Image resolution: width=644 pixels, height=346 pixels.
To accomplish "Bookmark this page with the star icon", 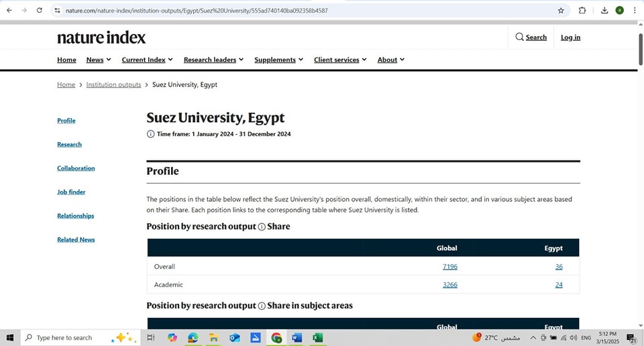I will pos(561,11).
